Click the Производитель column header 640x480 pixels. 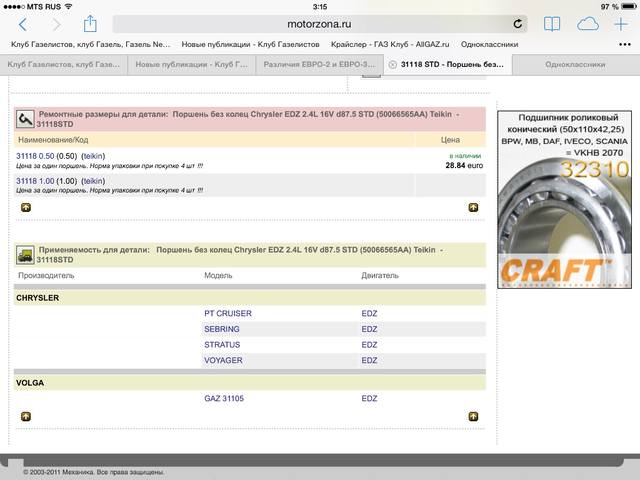pyautogui.click(x=46, y=276)
